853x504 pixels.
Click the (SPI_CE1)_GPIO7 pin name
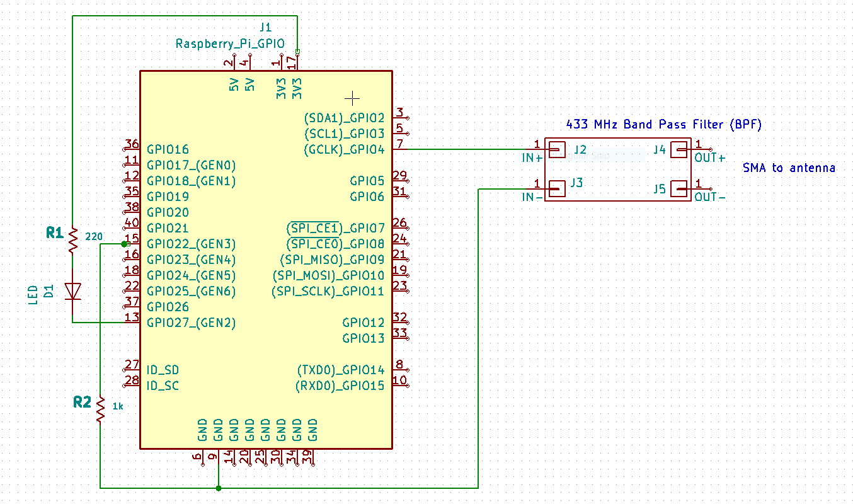[x=336, y=228]
